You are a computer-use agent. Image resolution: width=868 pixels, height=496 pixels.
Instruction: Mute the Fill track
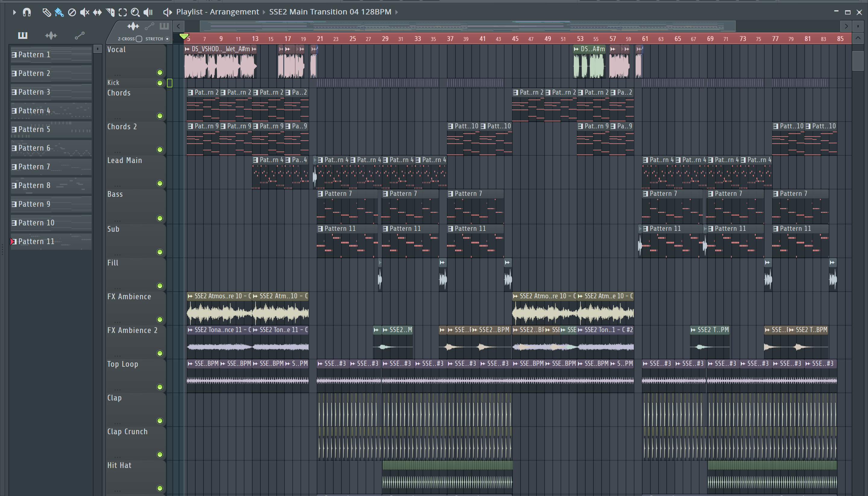160,286
